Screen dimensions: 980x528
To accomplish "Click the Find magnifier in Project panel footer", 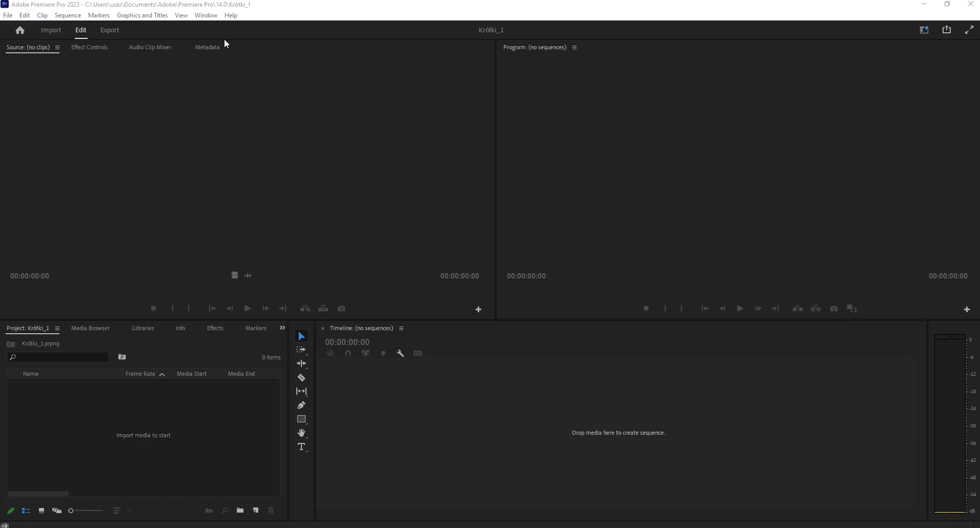I will coord(224,511).
